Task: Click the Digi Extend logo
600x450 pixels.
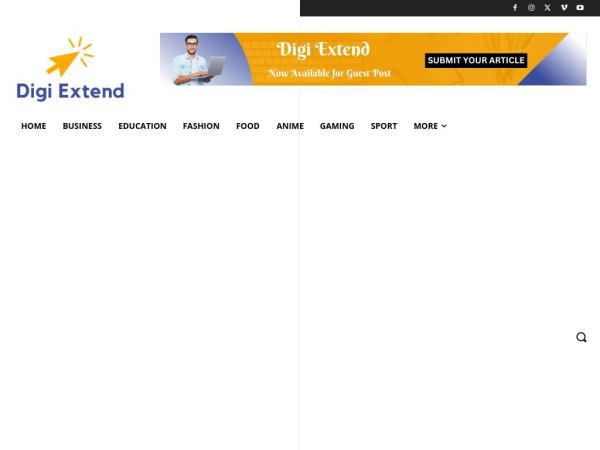Action: [x=70, y=69]
